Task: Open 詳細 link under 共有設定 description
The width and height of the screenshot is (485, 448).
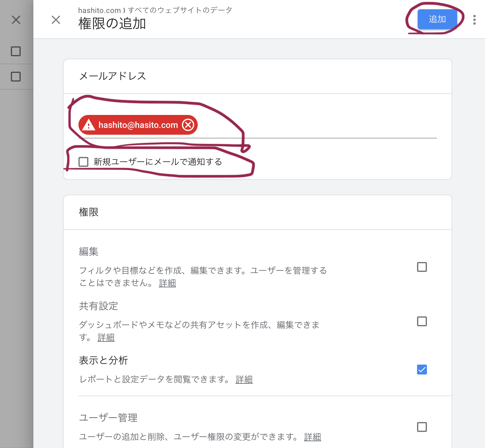Action: click(x=106, y=337)
